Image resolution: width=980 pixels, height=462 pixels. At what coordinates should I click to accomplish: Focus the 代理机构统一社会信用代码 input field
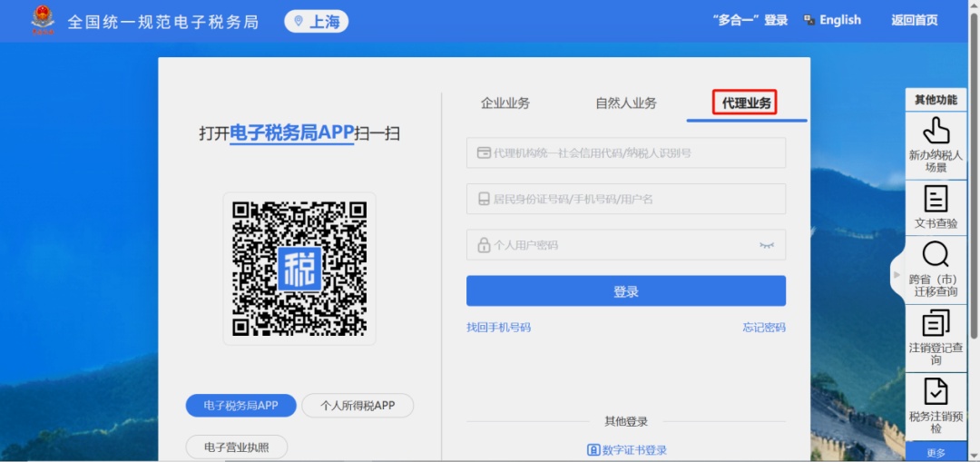[x=625, y=152]
